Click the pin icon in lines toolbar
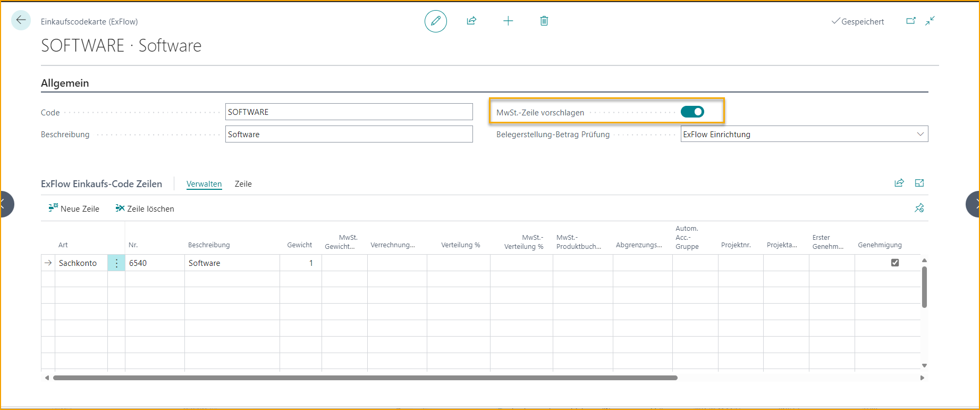This screenshot has height=410, width=980. (x=919, y=208)
